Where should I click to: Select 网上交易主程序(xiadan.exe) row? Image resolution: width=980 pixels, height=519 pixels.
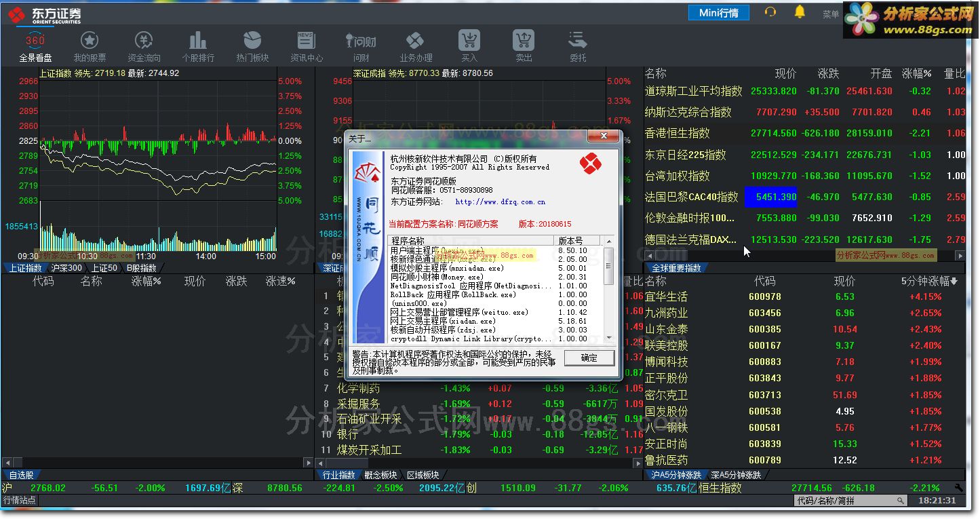coord(496,321)
